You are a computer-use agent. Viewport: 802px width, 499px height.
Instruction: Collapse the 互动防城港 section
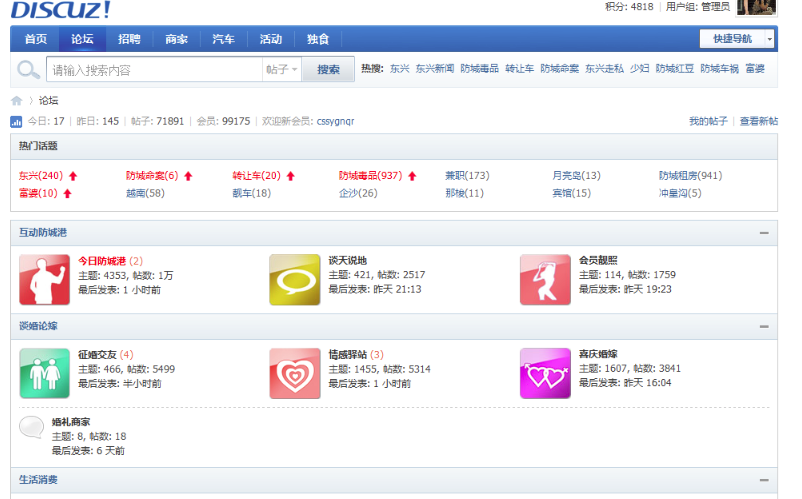(x=764, y=233)
